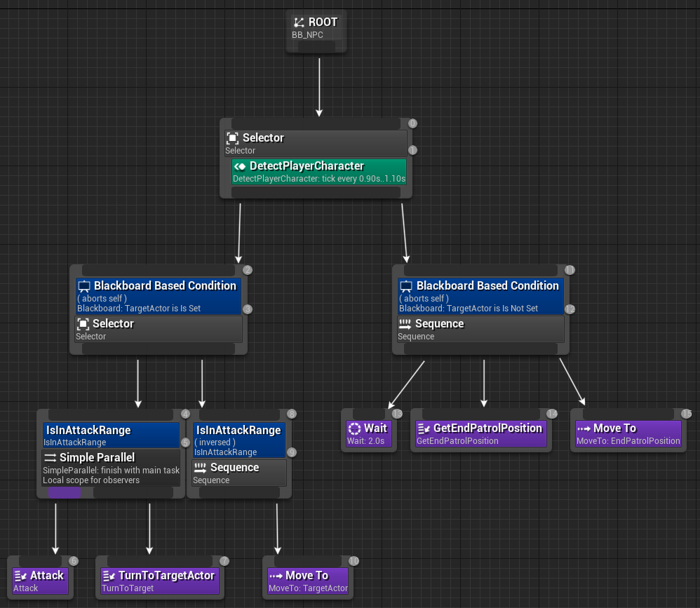Click execution index badge 10
The image size is (700, 608).
point(354,561)
